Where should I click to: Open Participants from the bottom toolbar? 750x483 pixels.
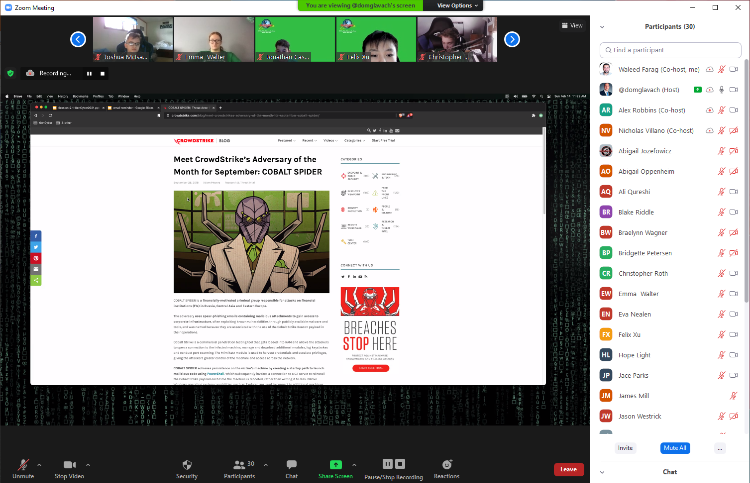point(239,468)
